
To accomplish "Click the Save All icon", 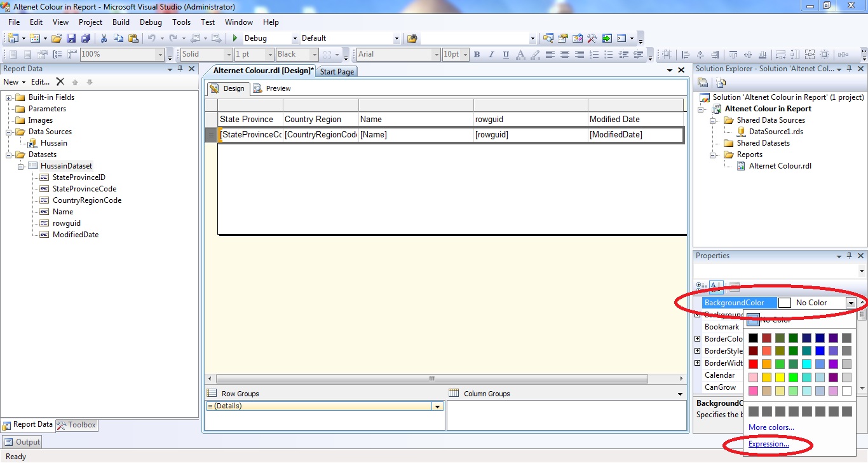I will tap(85, 38).
